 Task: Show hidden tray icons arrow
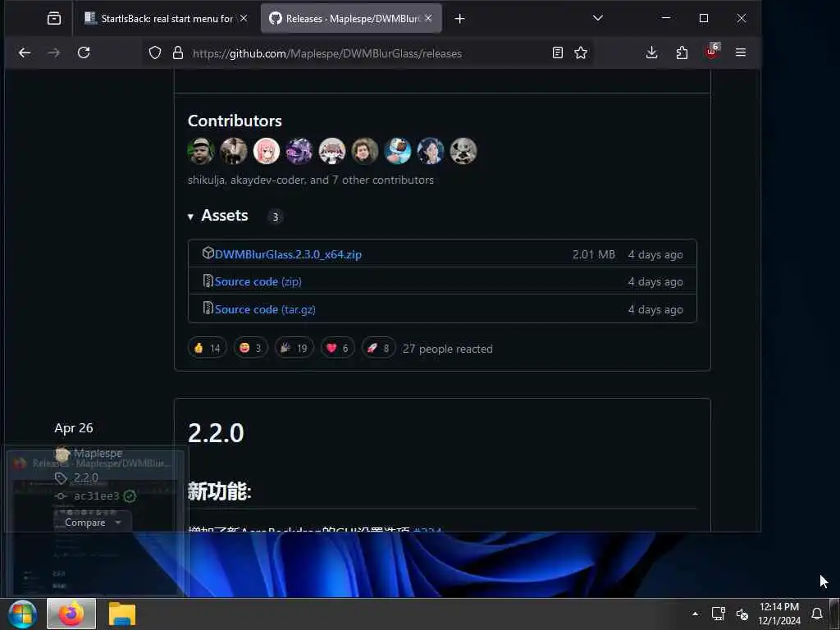695,614
